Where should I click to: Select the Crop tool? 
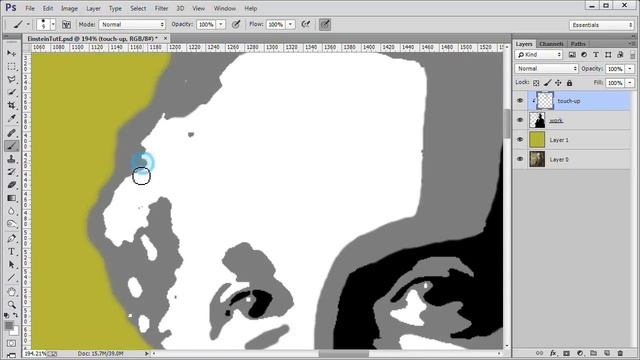point(11,105)
